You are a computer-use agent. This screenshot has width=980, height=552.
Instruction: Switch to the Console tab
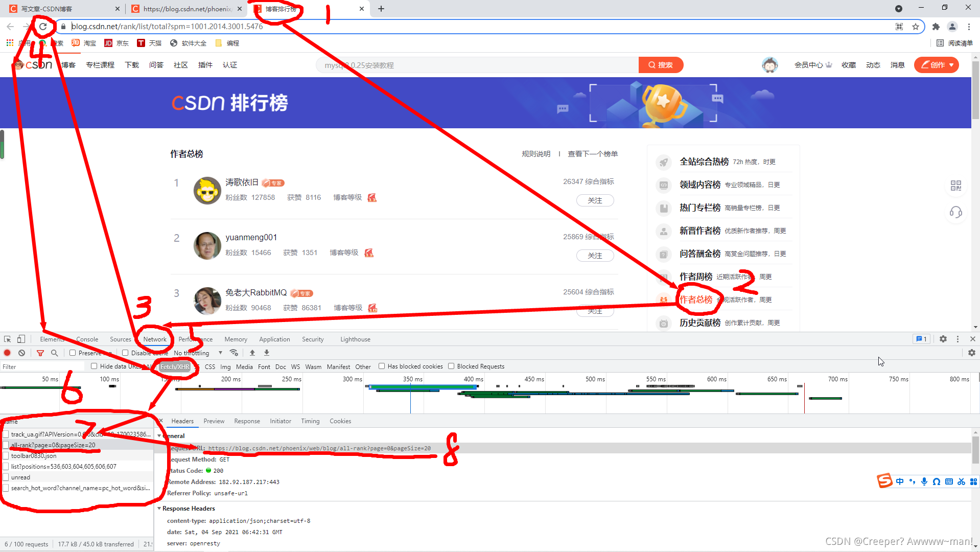87,339
